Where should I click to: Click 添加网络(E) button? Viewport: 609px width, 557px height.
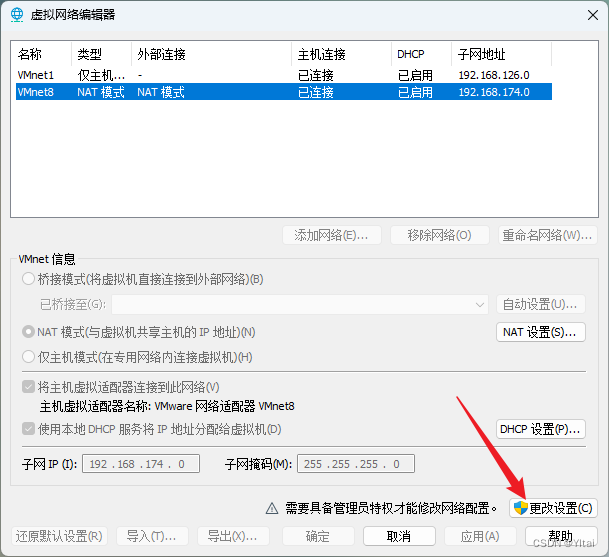(332, 235)
